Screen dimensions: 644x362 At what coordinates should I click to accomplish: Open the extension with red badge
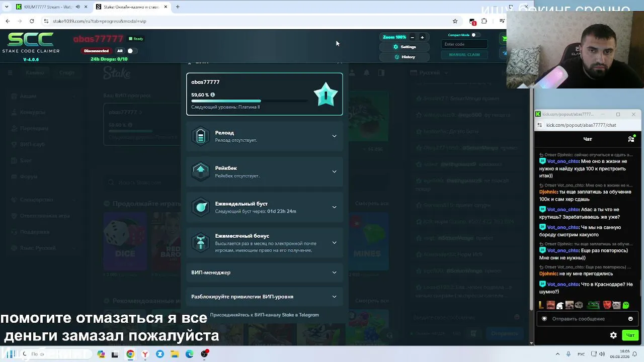(x=472, y=22)
